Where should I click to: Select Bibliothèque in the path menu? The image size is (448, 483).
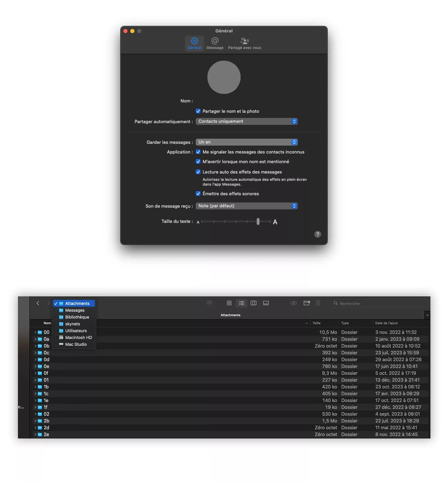pos(74,317)
